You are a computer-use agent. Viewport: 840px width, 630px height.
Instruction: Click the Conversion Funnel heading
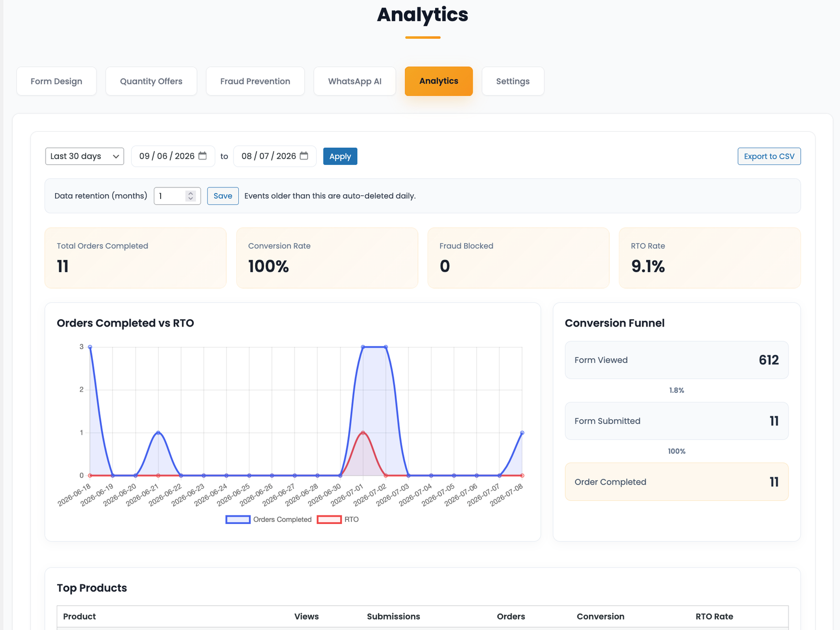click(615, 323)
